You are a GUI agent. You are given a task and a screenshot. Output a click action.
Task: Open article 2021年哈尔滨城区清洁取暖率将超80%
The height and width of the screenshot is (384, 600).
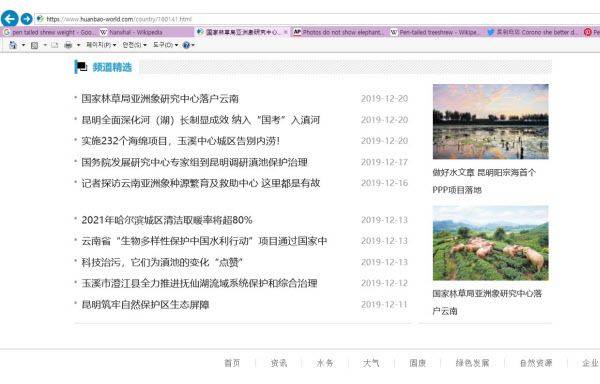coord(167,220)
